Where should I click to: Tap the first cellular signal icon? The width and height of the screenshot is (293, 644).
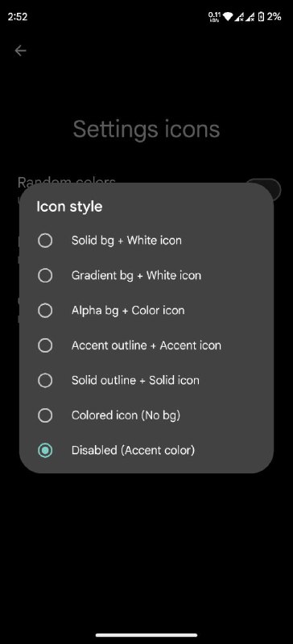239,17
